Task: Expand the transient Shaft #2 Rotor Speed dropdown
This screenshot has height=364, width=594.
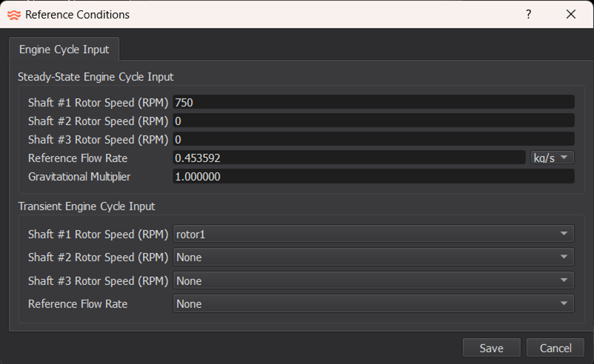Action: coord(373,257)
